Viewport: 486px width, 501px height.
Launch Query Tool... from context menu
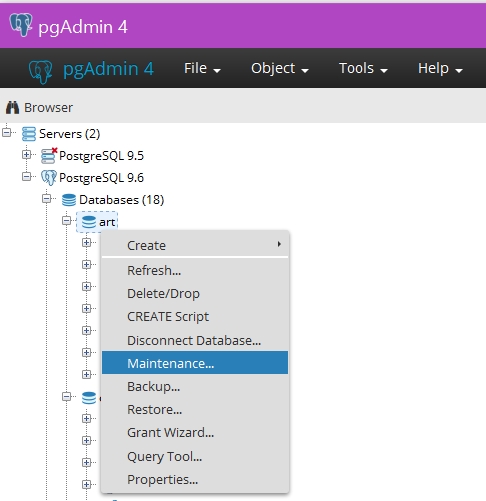195,456
